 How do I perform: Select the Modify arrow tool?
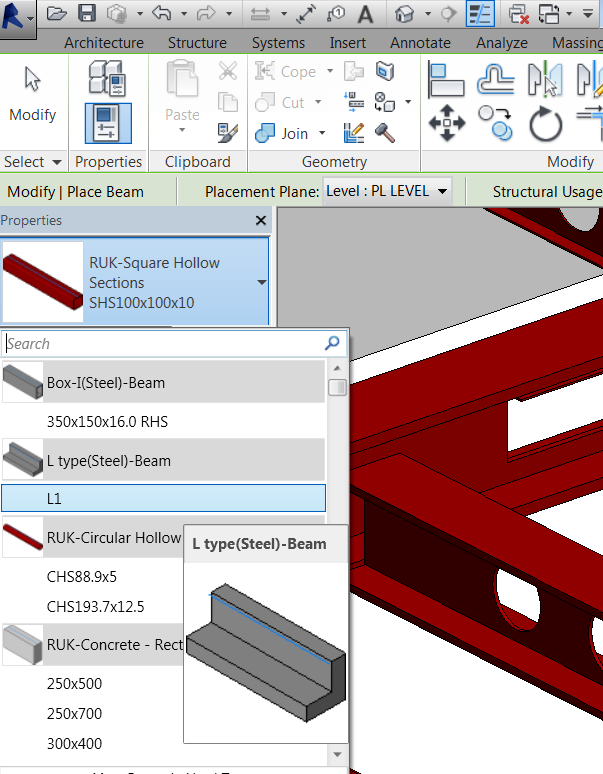pos(33,94)
